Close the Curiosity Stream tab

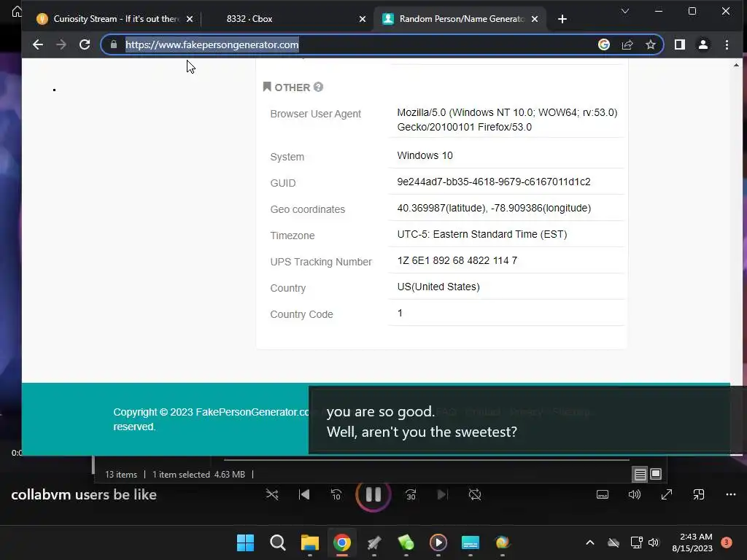pyautogui.click(x=190, y=19)
